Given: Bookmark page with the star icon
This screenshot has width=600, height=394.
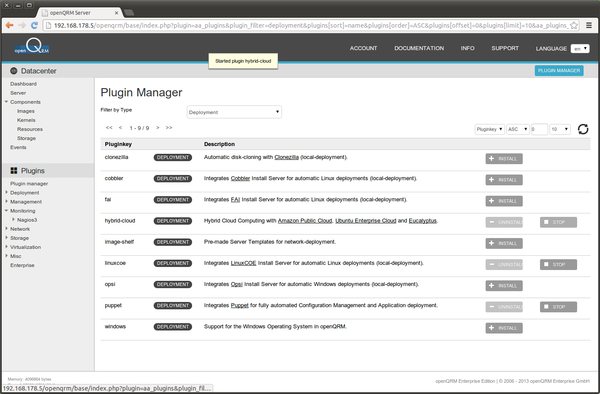Looking at the screenshot, I should coord(574,25).
